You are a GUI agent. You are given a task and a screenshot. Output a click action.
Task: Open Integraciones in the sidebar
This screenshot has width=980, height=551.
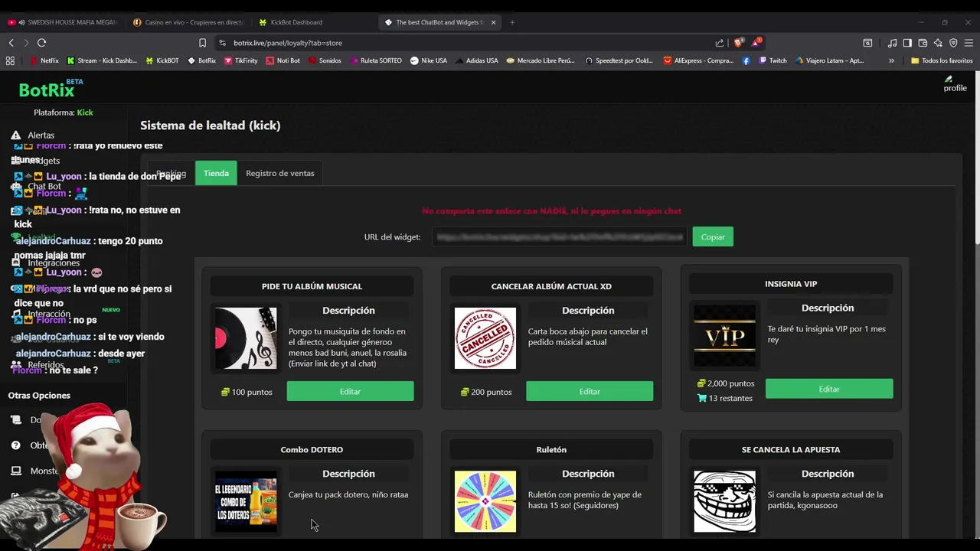click(44, 262)
